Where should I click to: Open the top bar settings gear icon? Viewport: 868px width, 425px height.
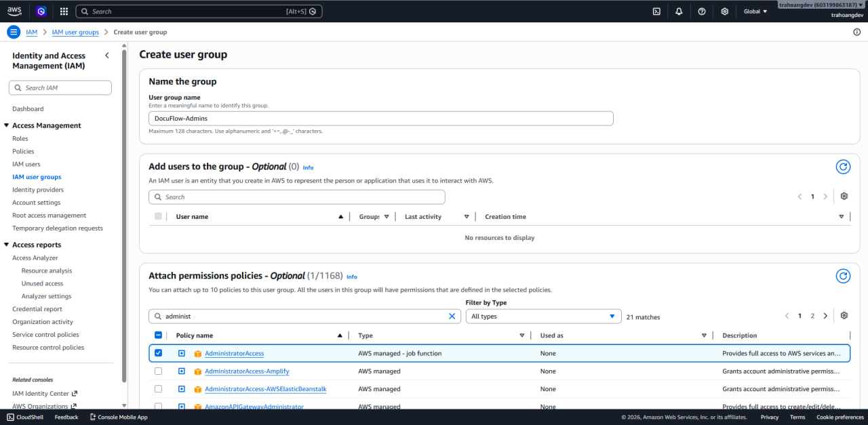tap(725, 11)
